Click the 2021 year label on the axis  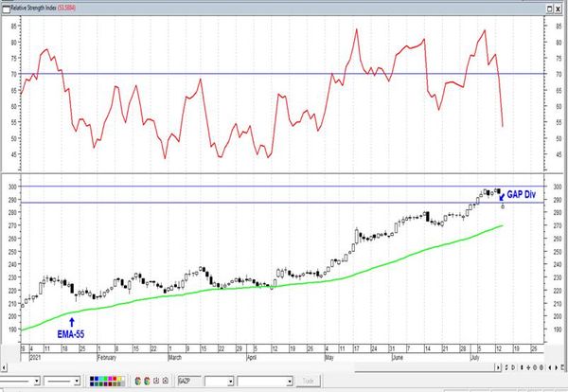pos(36,357)
